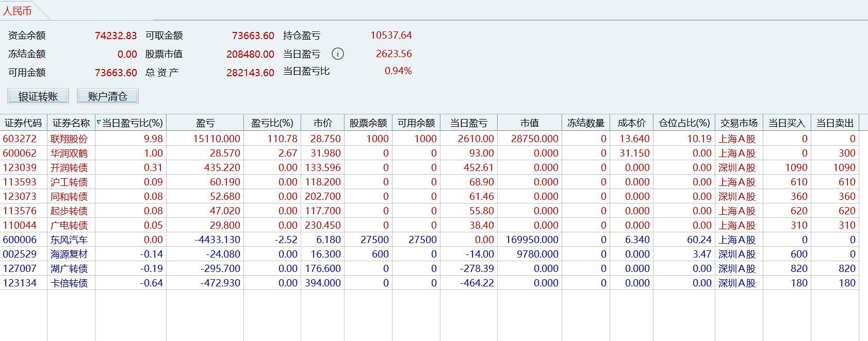Sort by 当日盈亏比(%) column header
The width and height of the screenshot is (868, 341).
pos(131,123)
